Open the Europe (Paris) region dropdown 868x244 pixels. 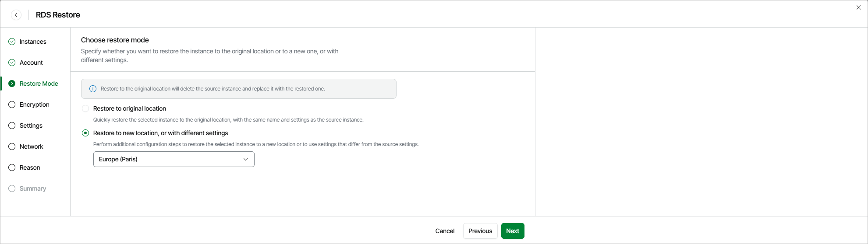click(174, 159)
